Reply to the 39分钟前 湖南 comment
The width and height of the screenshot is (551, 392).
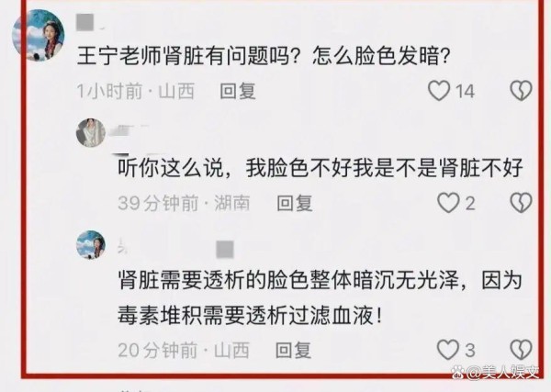(x=295, y=204)
